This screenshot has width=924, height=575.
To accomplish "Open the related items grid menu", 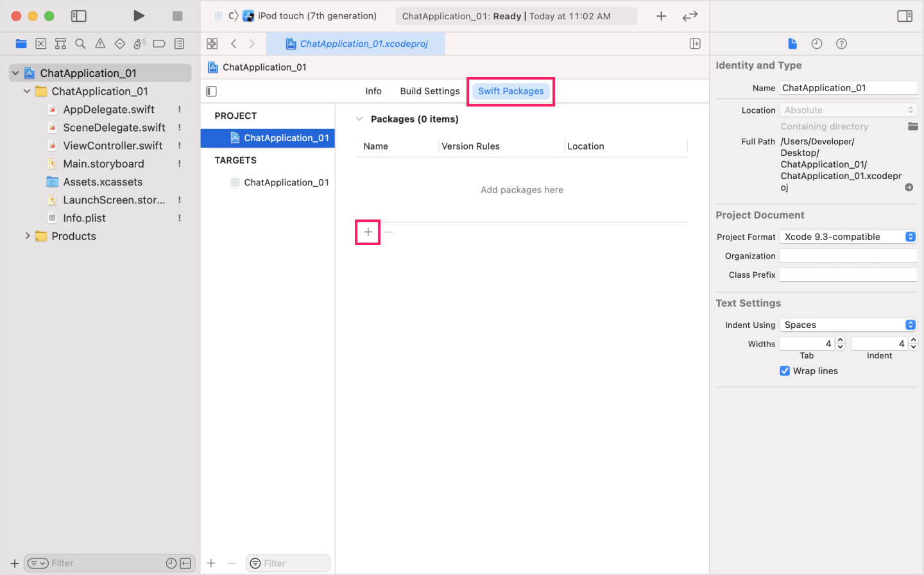I will pos(212,44).
